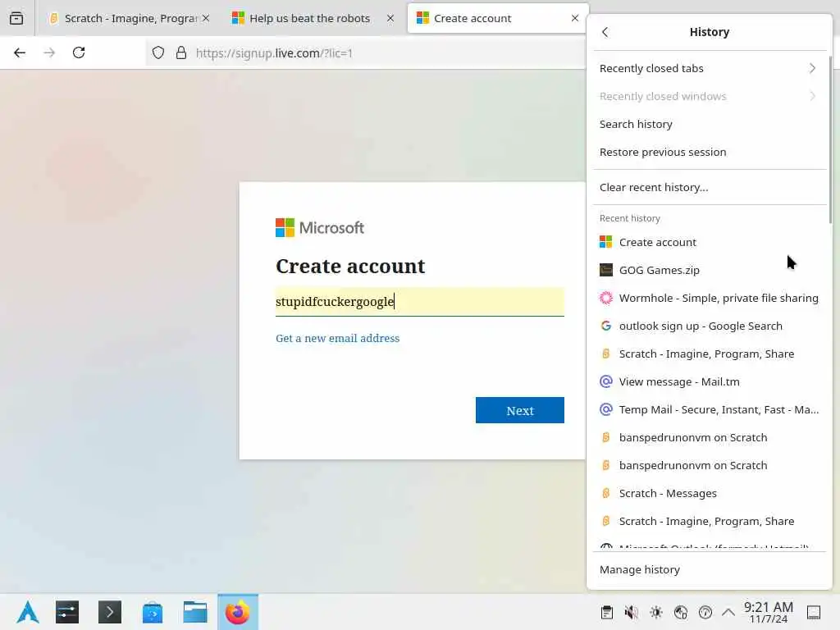Close the Help us beat the robots tab

[390, 18]
